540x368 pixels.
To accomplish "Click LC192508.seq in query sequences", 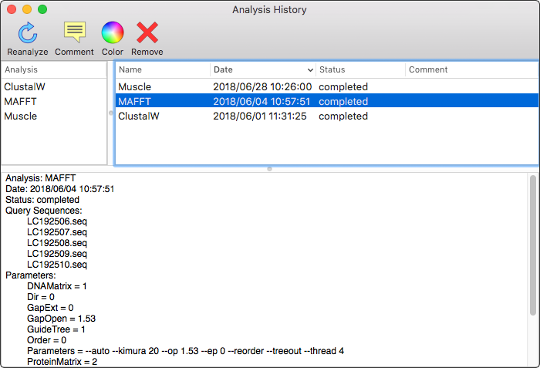I will point(57,243).
